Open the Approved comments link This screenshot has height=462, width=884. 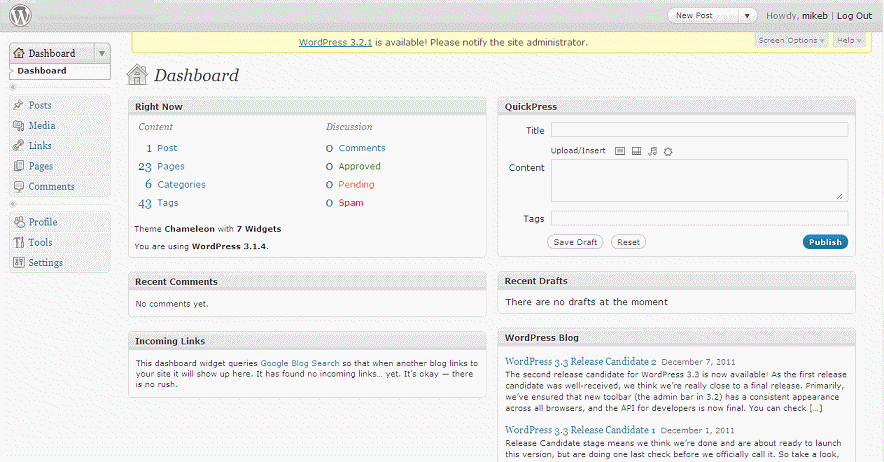click(360, 166)
